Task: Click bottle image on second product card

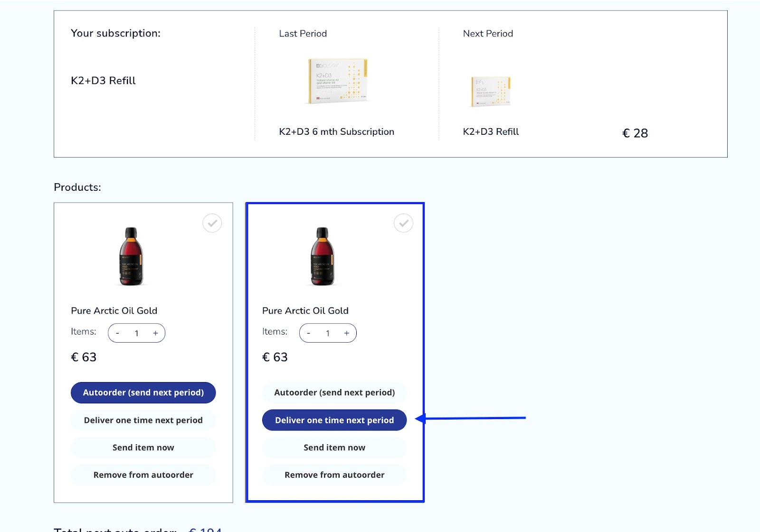Action: click(x=322, y=256)
